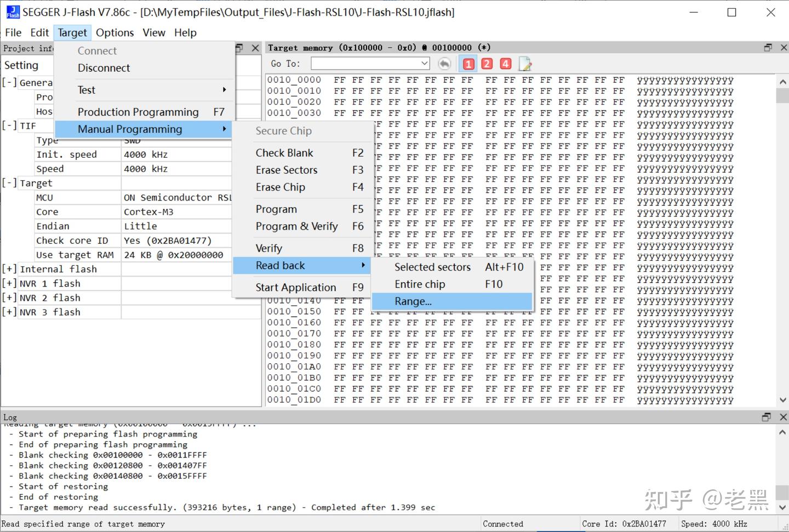
Task: Click memory address 0010_0010
Action: (294, 91)
